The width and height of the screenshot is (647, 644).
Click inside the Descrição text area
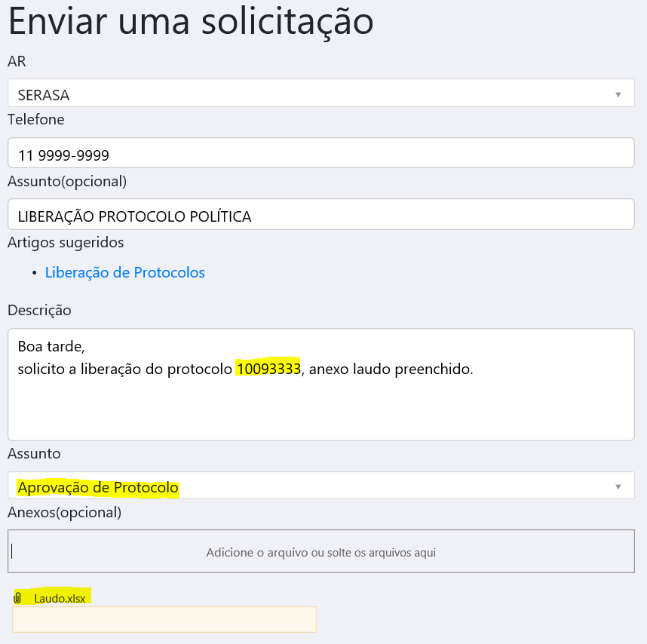[320, 407]
